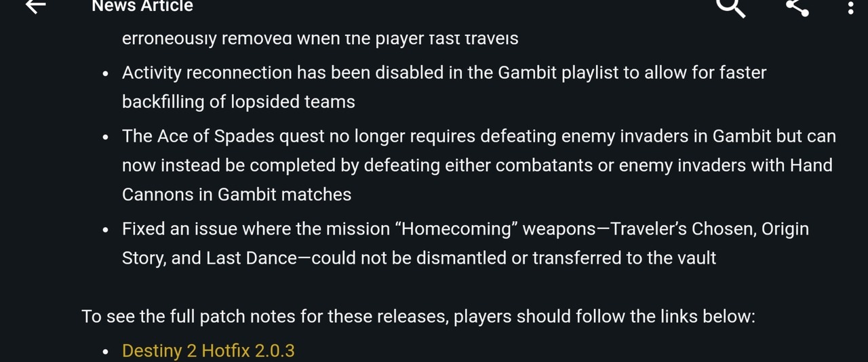Screen dimensions: 868x362
Task: Click the Homecoming weapons fix paragraph
Action: 465,243
